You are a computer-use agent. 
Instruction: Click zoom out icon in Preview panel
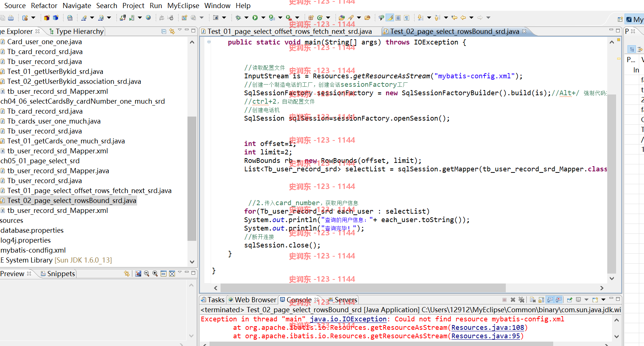click(147, 274)
